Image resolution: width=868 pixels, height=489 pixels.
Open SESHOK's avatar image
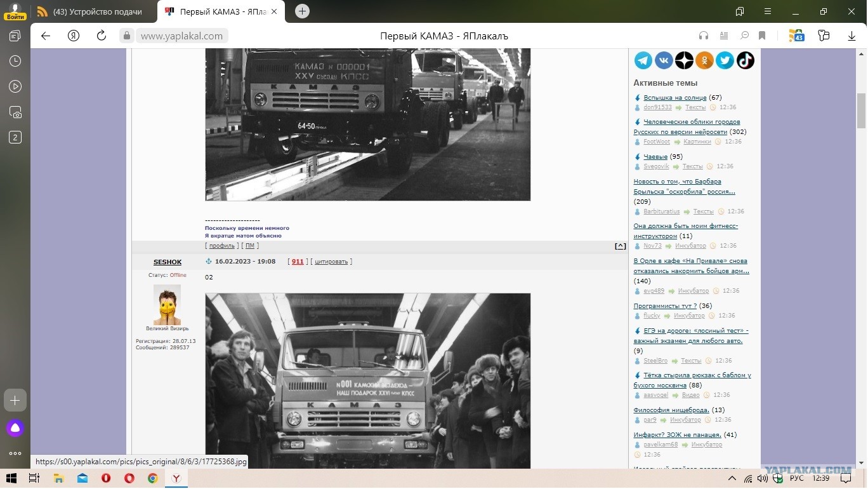[x=167, y=305]
